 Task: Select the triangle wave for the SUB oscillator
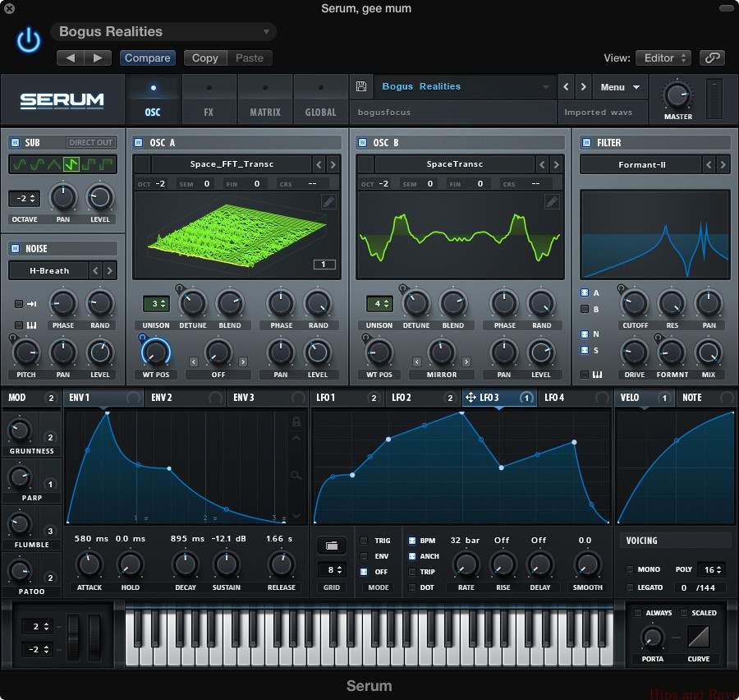(x=55, y=163)
